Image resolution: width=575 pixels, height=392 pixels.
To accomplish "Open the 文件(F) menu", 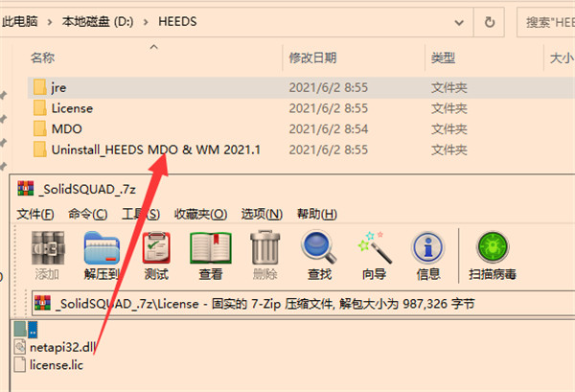I will [x=35, y=214].
